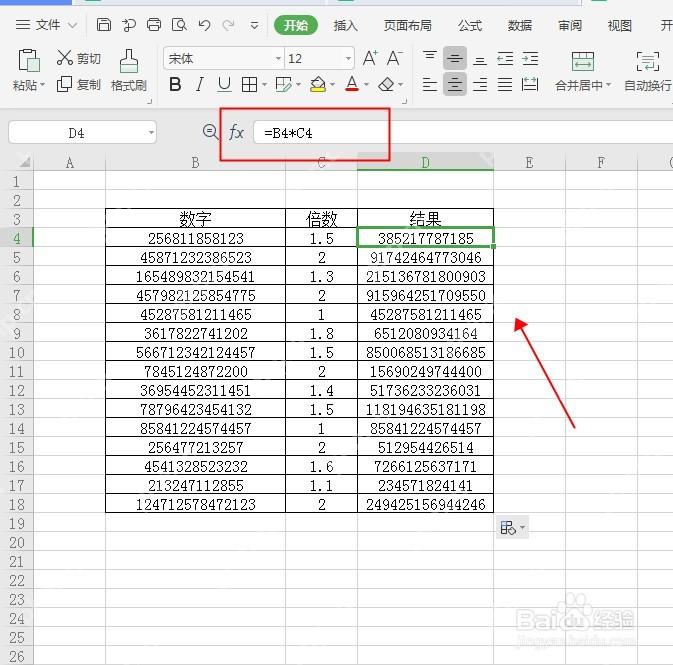Click the Save icon in quick toolbar
The image size is (673, 665).
[x=103, y=25]
